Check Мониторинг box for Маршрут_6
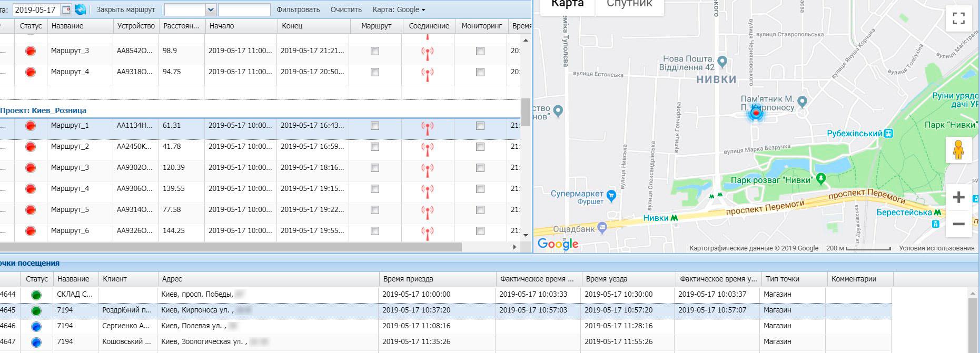This screenshot has width=980, height=353. click(480, 231)
